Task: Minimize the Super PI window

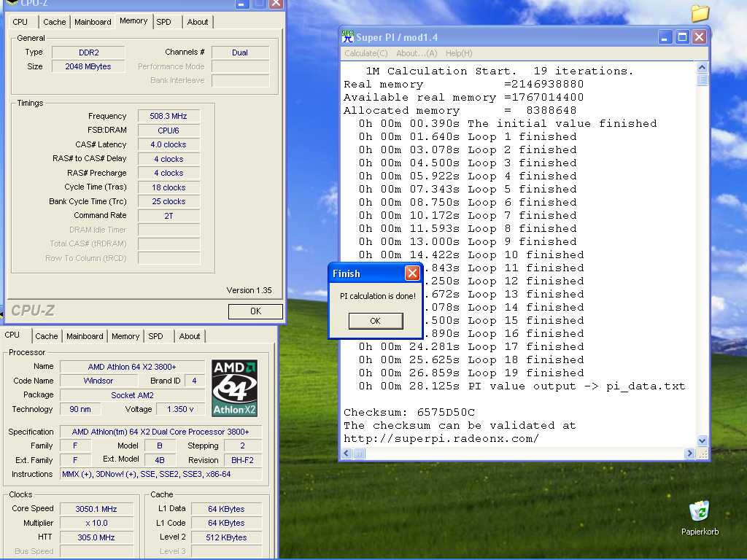Action: pyautogui.click(x=665, y=36)
